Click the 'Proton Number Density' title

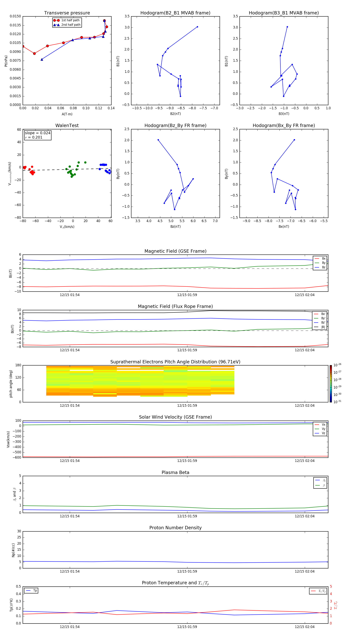175,528
